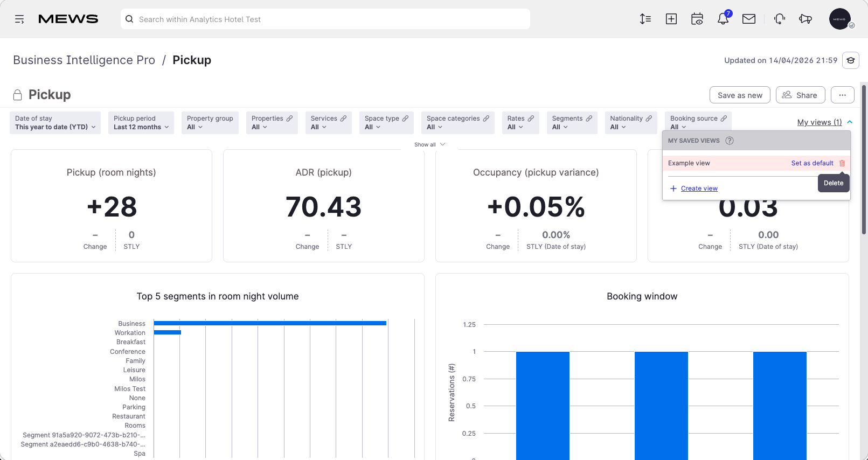Open the Pickup period dropdown
The image size is (868, 460).
tap(141, 123)
